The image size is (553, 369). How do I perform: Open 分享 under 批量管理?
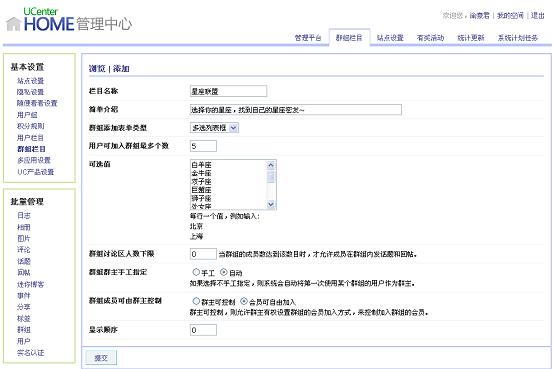click(24, 307)
